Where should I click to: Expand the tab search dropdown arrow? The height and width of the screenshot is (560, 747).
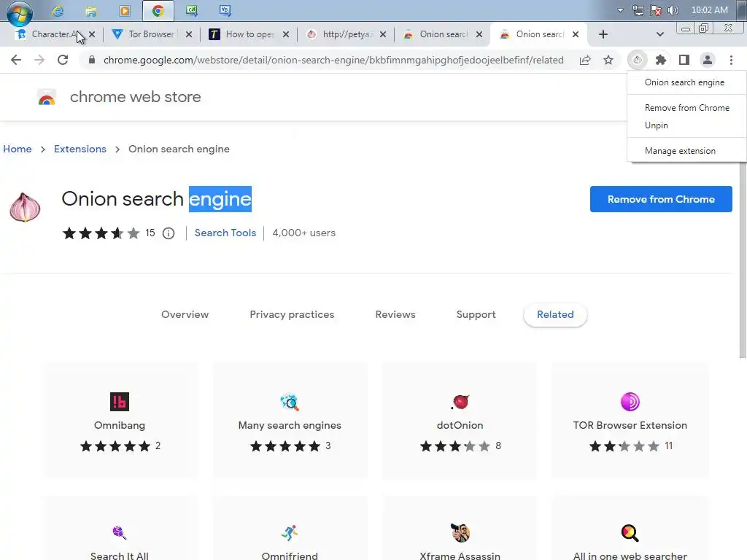659,34
